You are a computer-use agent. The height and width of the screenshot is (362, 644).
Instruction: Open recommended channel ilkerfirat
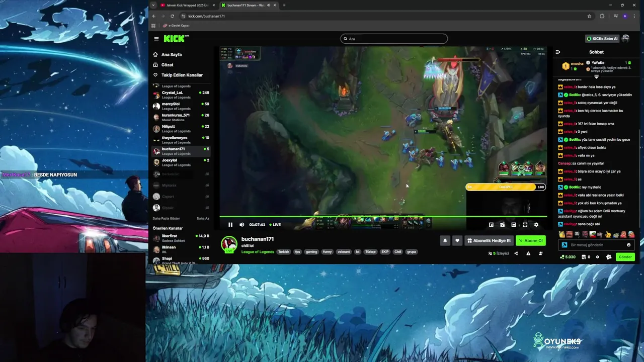(x=181, y=238)
